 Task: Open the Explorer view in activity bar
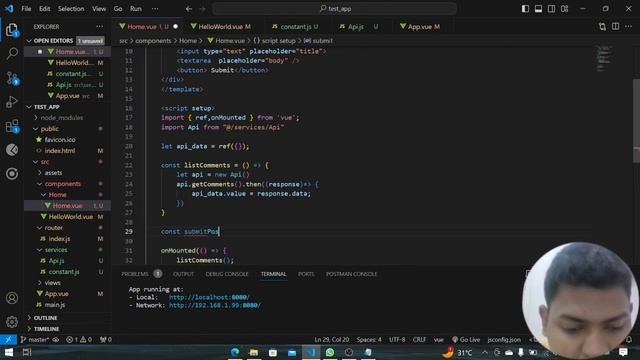click(12, 30)
